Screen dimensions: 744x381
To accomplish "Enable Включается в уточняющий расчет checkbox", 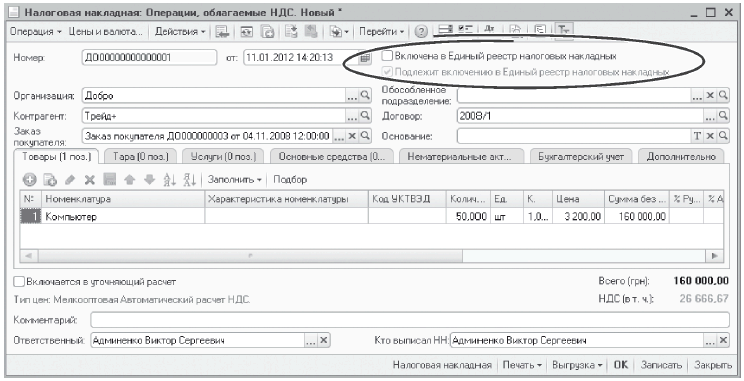I will click(19, 282).
